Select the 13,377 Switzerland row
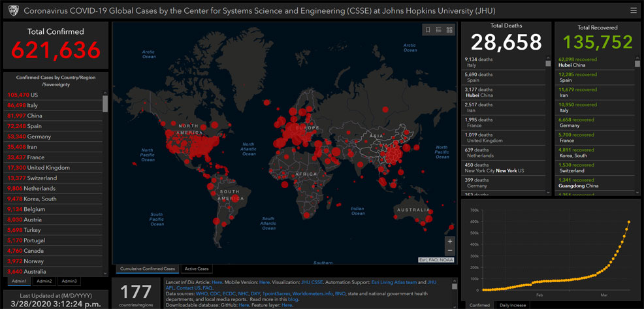The image size is (644, 309). click(53, 178)
